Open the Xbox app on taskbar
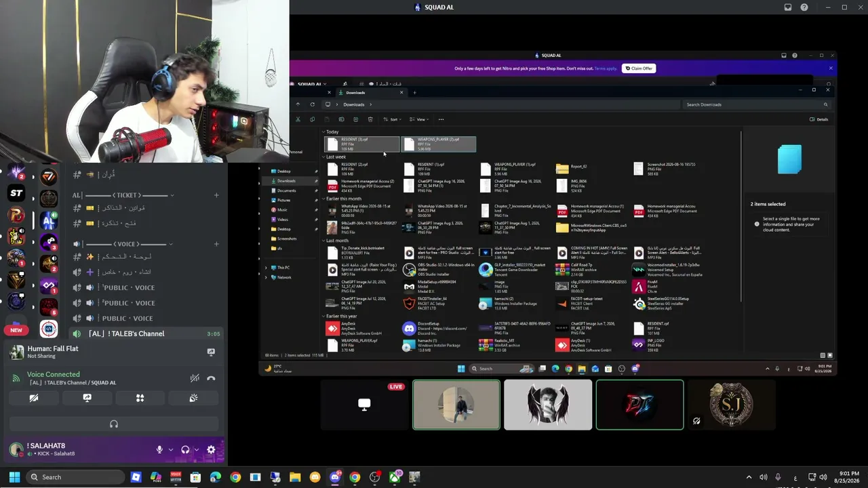 click(x=395, y=477)
